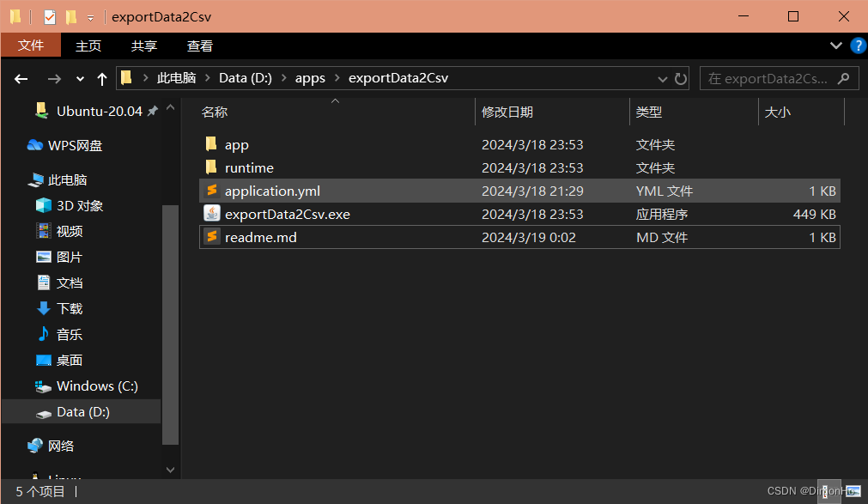Click the navigation pane scroll up arrow
This screenshot has height=504, width=868.
pos(171,108)
